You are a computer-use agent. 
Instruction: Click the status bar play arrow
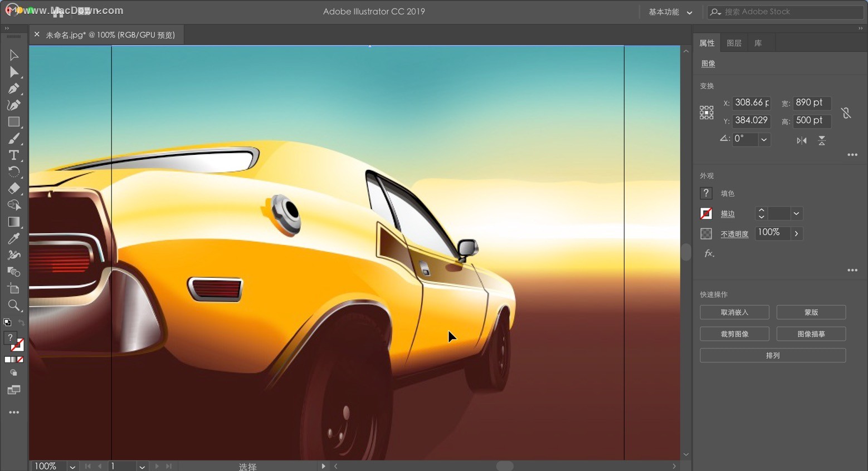[x=323, y=466]
